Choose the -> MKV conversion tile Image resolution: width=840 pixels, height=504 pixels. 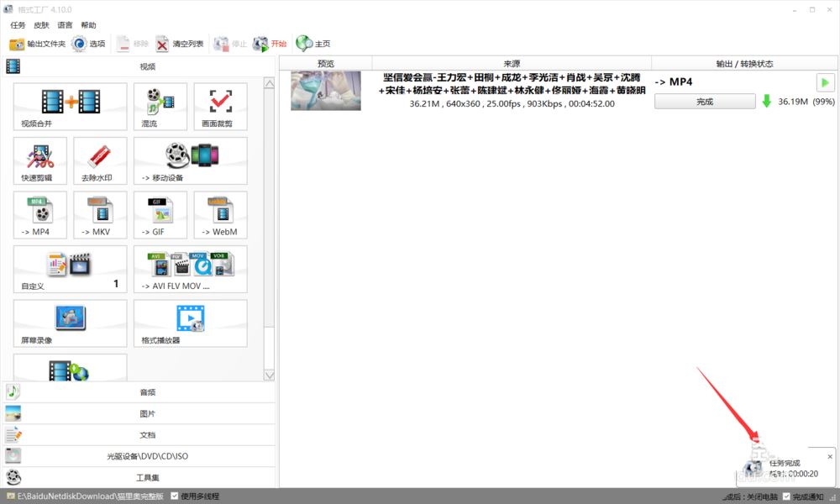[100, 215]
